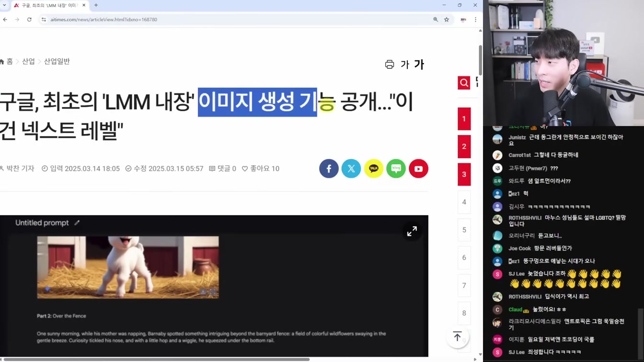Click the red search icon
Viewport: 644px width, 362px height.
[x=464, y=83]
